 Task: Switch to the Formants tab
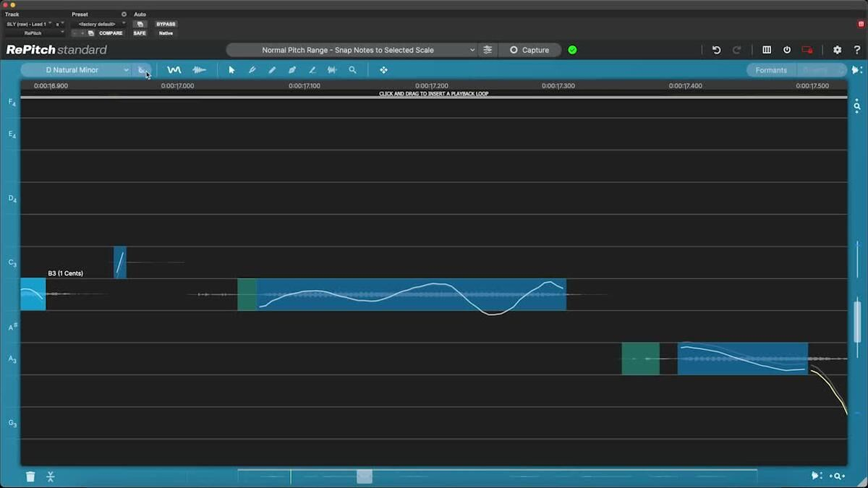coord(771,70)
